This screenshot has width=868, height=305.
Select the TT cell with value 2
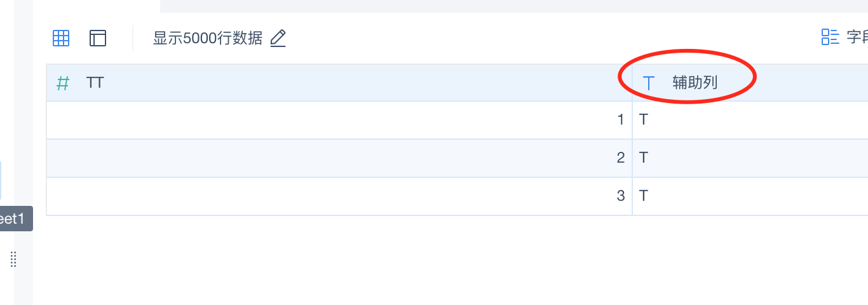(x=339, y=158)
